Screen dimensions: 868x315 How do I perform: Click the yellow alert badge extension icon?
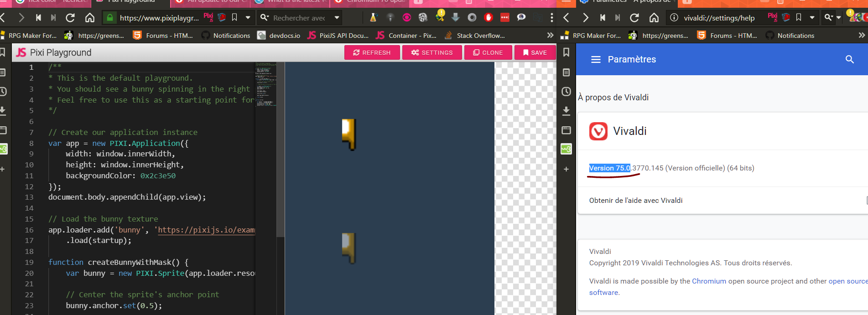point(440,16)
